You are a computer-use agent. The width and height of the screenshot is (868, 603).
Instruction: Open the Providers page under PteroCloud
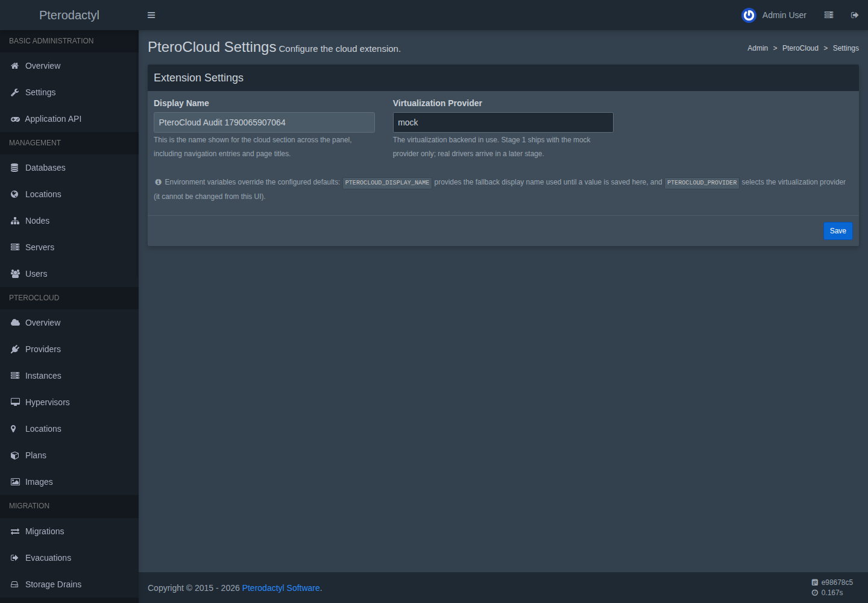(x=69, y=349)
